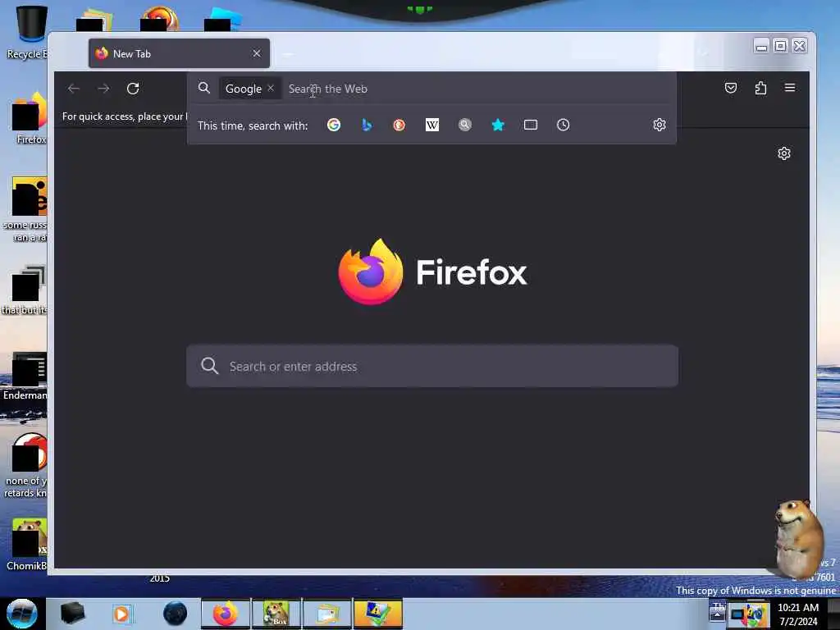Select the ChomikB desktop icon

[28, 544]
